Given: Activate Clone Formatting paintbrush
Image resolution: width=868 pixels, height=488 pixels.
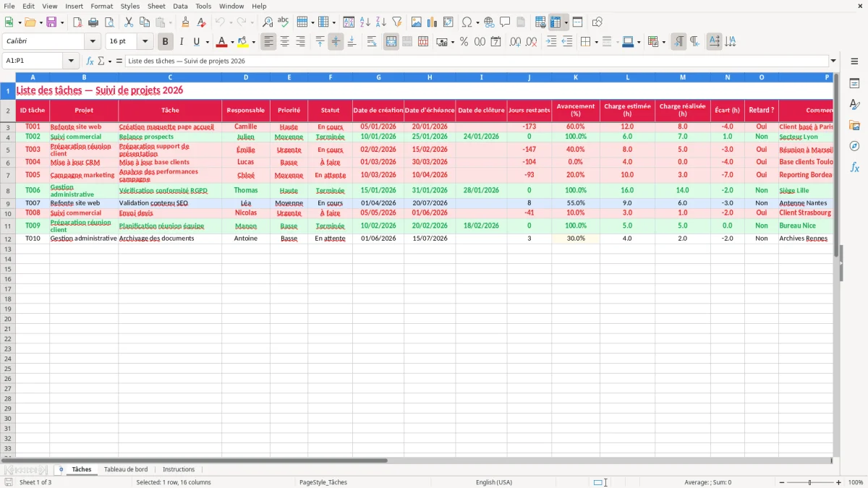Looking at the screenshot, I should coord(186,22).
